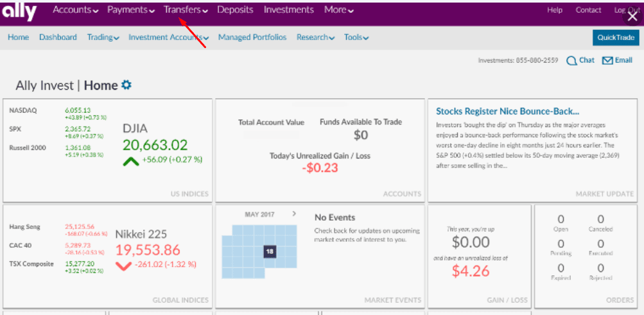Click the CAC 40 index row
644x315 pixels.
[57, 248]
